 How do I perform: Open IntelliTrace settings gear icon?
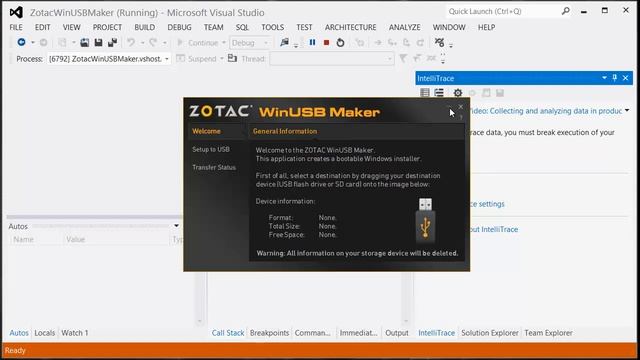tap(458, 93)
